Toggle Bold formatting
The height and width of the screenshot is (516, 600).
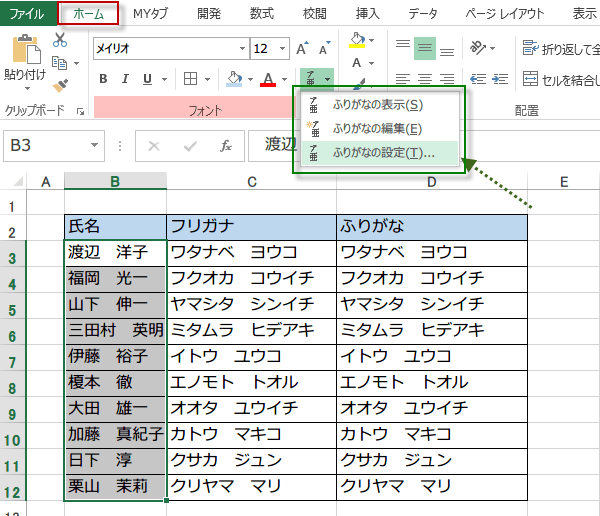pos(103,79)
